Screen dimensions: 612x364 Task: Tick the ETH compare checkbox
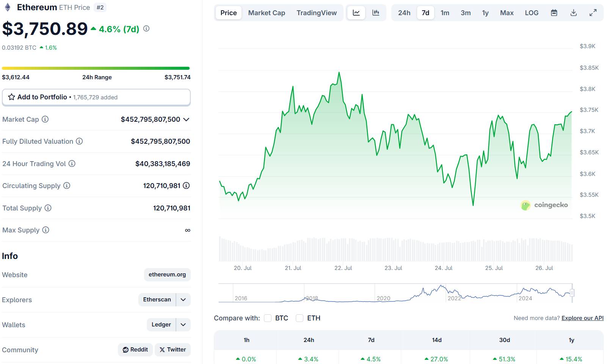click(x=300, y=318)
